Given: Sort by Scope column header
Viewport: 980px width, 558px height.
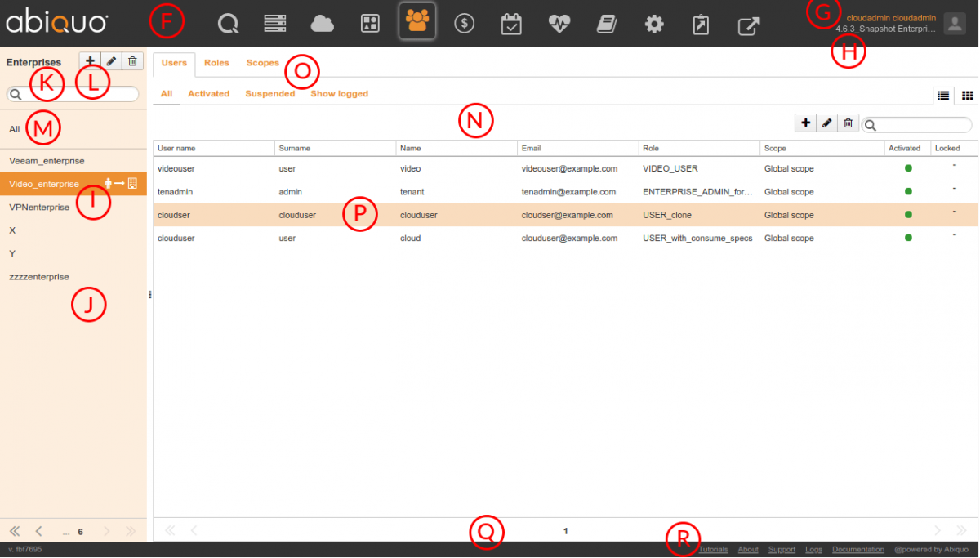Looking at the screenshot, I should point(823,149).
